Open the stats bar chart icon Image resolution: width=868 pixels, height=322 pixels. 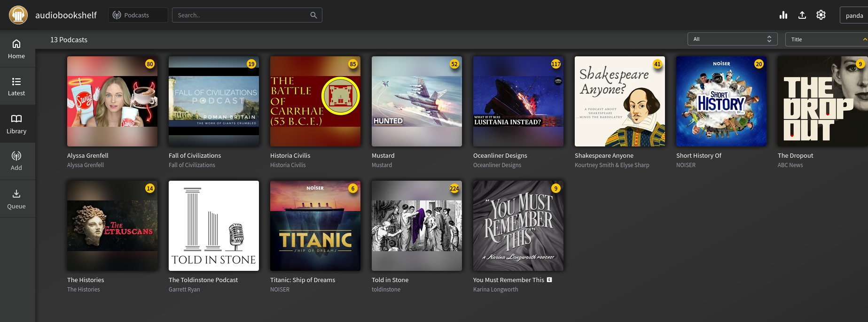pyautogui.click(x=783, y=15)
